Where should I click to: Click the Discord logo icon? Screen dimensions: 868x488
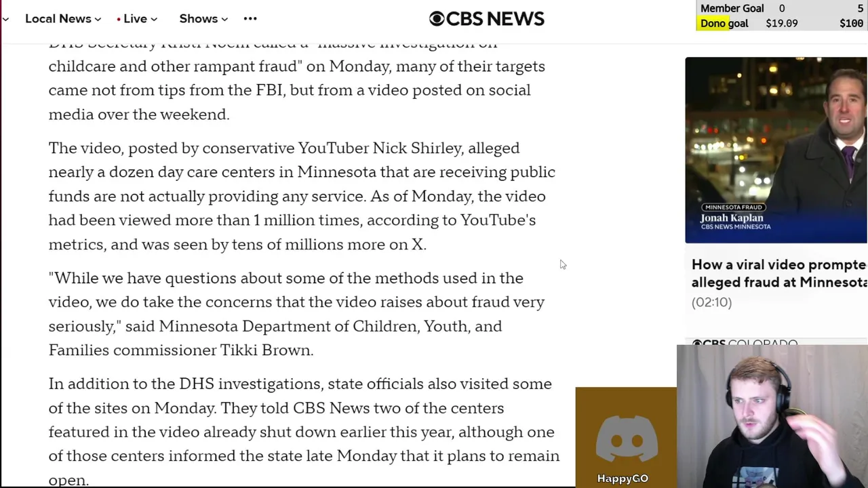coord(626,441)
